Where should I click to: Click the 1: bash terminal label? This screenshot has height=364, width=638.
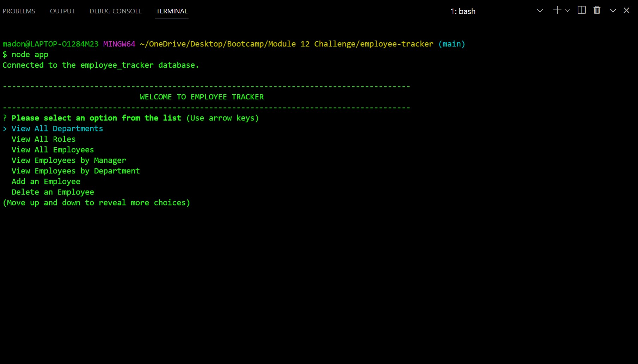pyautogui.click(x=463, y=11)
